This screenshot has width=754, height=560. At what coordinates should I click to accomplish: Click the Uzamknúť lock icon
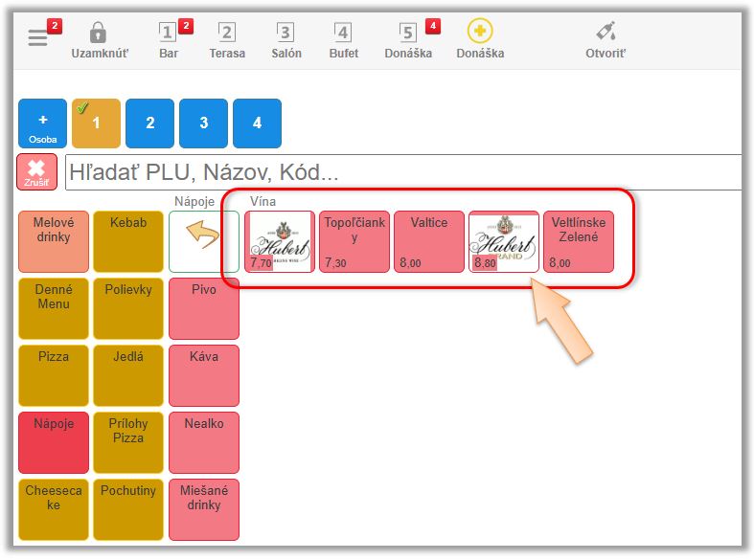click(99, 34)
